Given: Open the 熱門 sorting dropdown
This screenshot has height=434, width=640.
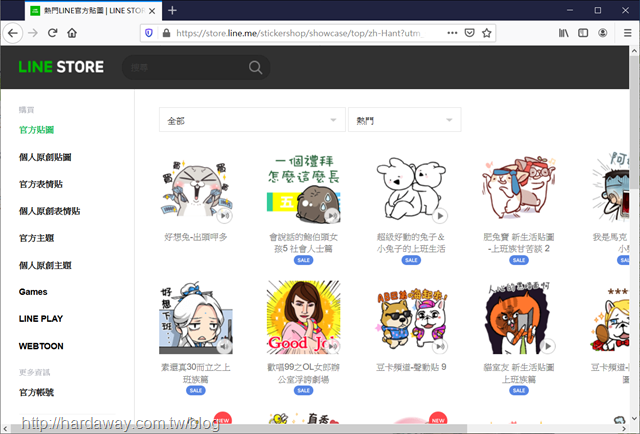Looking at the screenshot, I should point(404,120).
